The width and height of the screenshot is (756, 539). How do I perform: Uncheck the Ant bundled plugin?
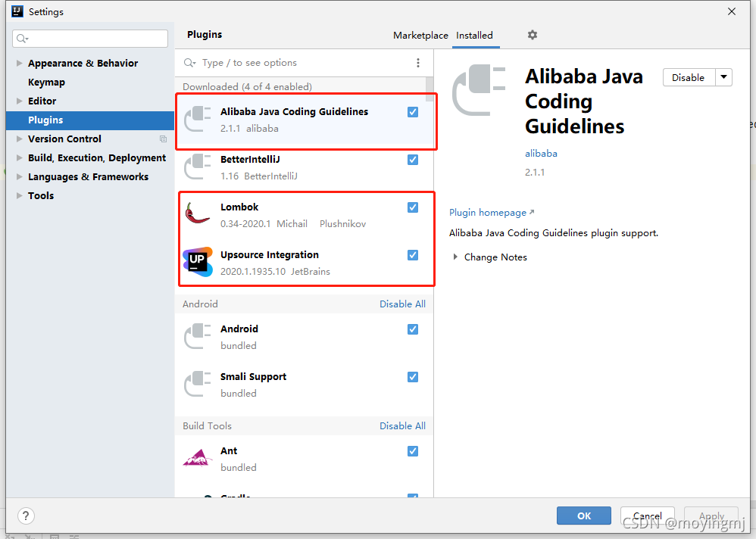tap(413, 451)
